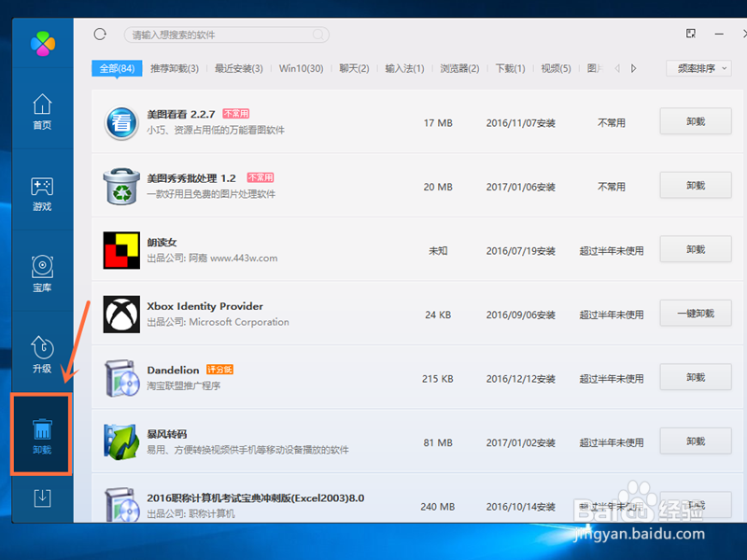Refresh the software list
The height and width of the screenshot is (560, 747).
click(100, 34)
